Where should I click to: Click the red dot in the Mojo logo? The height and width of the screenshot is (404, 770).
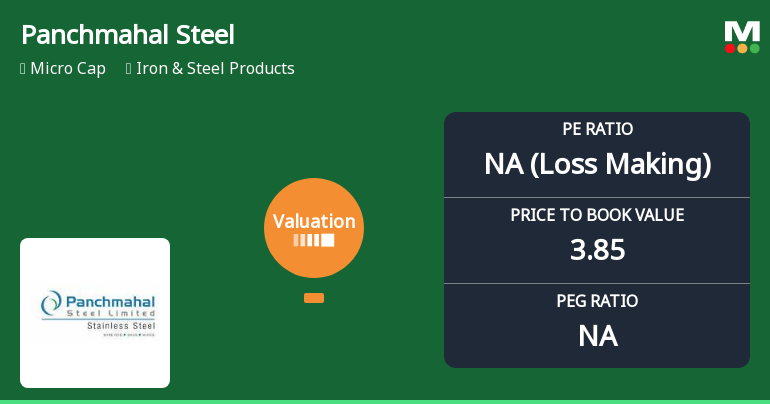[730, 48]
